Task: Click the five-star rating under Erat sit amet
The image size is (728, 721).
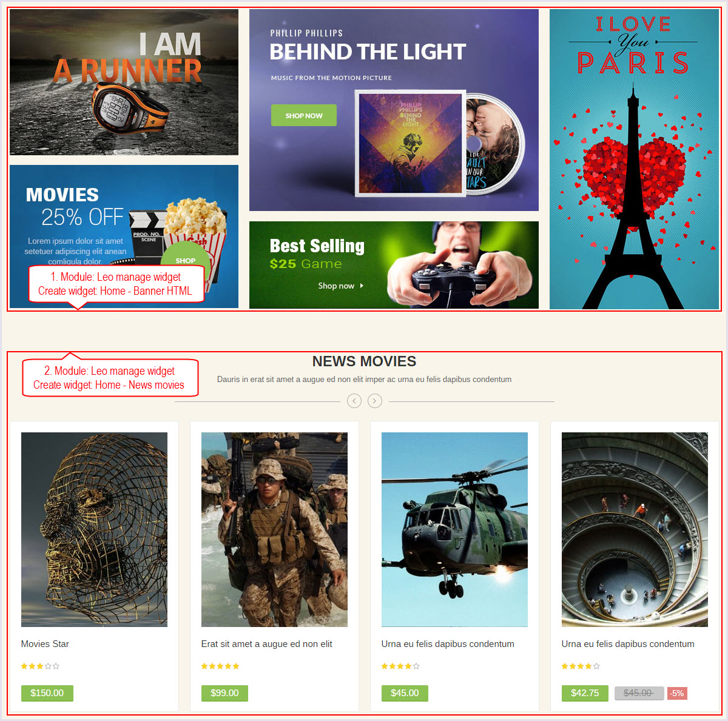Action: click(x=220, y=666)
